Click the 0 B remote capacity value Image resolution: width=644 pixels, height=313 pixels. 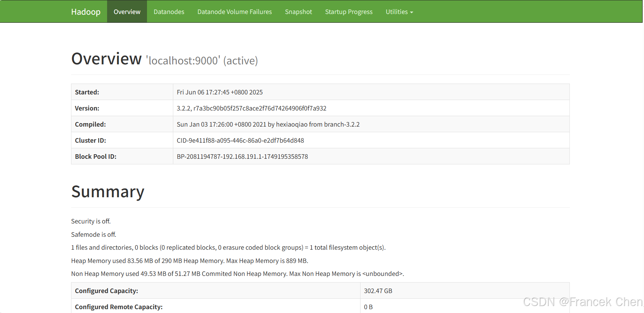(368, 307)
